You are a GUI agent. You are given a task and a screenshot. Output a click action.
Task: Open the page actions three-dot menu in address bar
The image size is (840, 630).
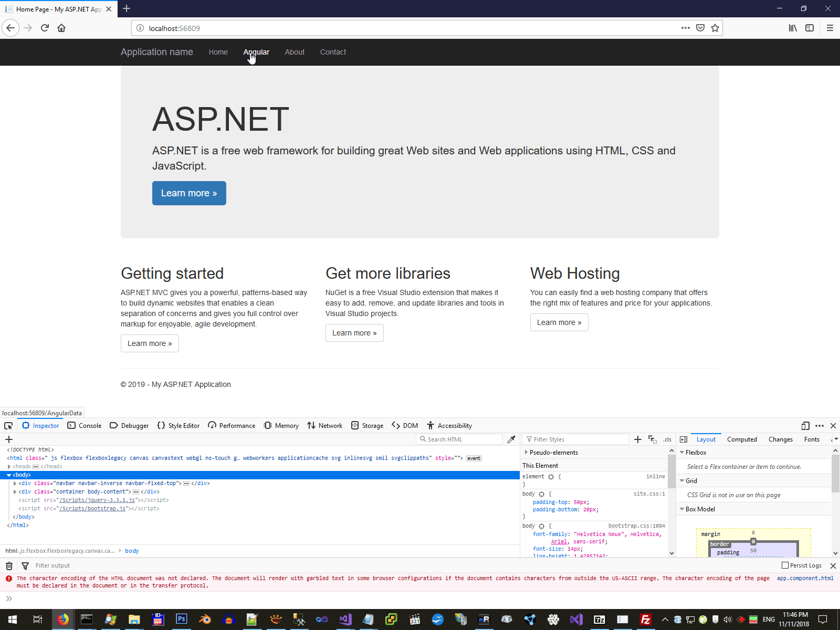coord(685,28)
